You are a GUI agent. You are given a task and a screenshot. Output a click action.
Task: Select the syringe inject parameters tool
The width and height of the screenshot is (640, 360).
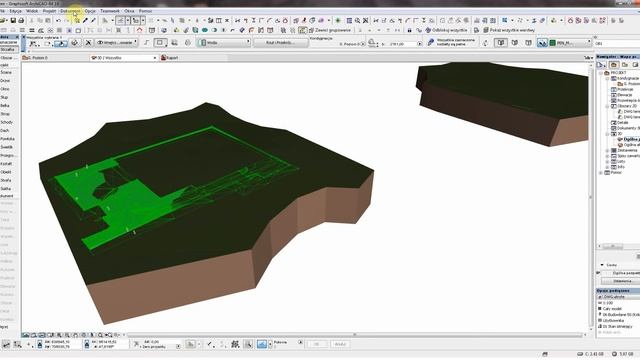(93, 20)
